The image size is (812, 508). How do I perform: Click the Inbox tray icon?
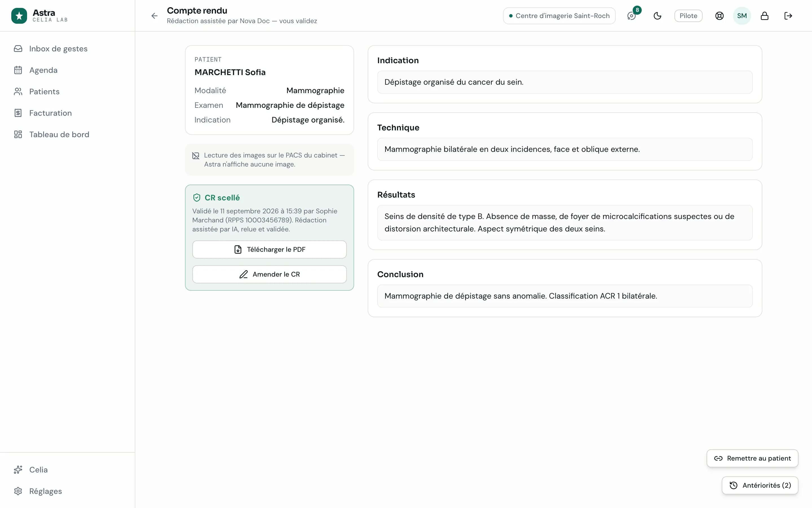coord(18,49)
